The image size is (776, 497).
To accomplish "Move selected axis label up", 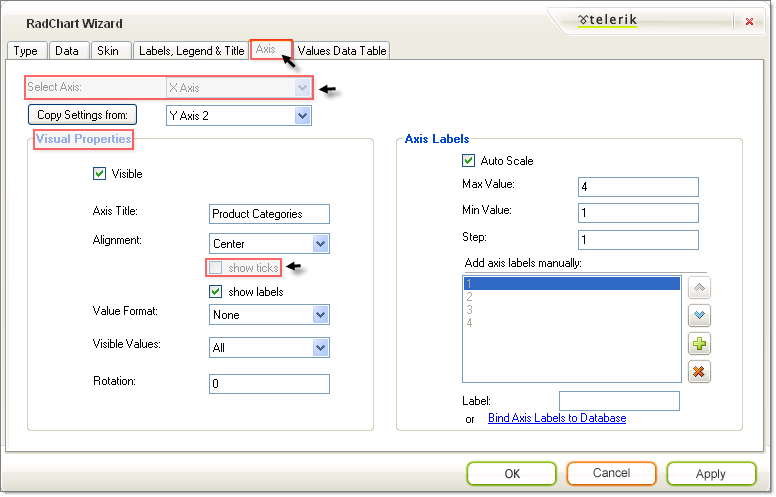I will click(x=699, y=288).
